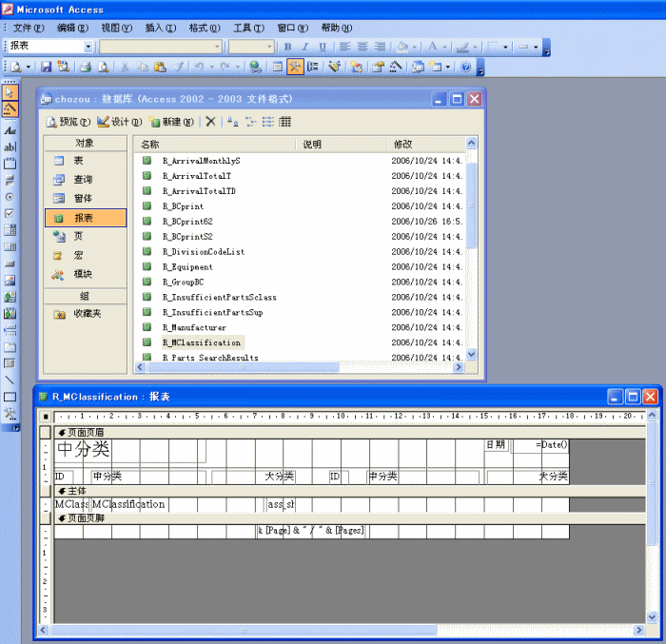Open the 文件 menu

click(29, 28)
